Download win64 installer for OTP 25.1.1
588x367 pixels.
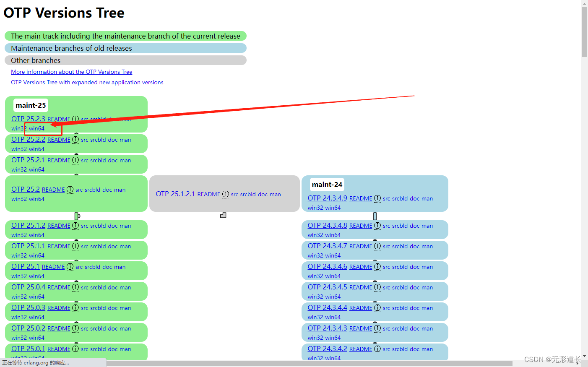[x=36, y=255]
